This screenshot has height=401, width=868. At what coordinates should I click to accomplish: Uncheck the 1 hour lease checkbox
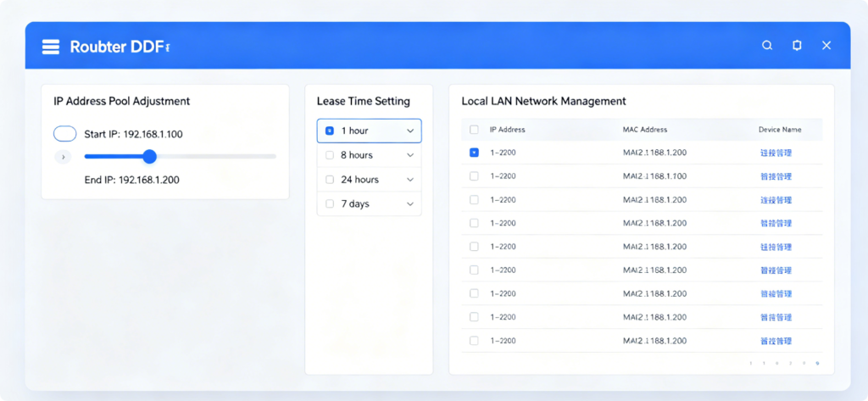pyautogui.click(x=330, y=131)
